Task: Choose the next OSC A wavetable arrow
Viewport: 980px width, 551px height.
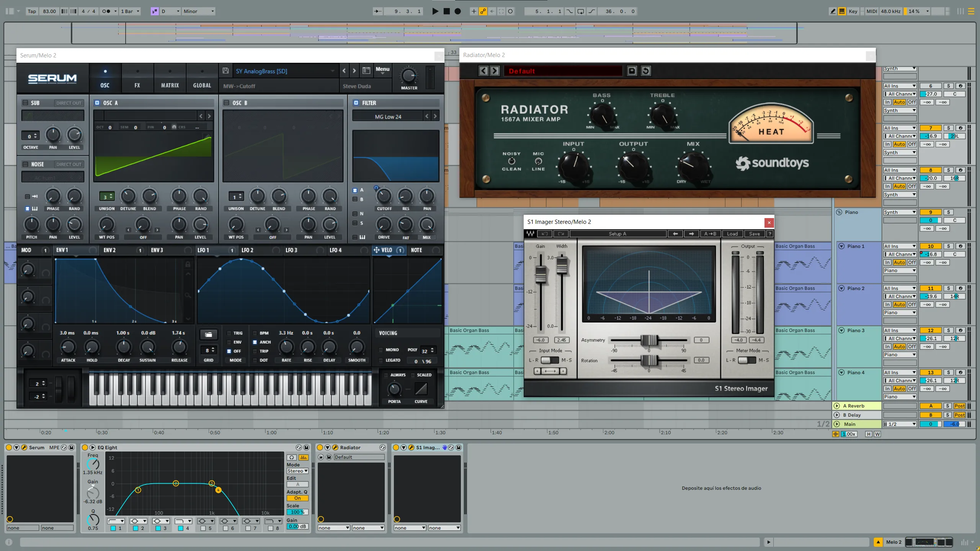Action: point(209,116)
